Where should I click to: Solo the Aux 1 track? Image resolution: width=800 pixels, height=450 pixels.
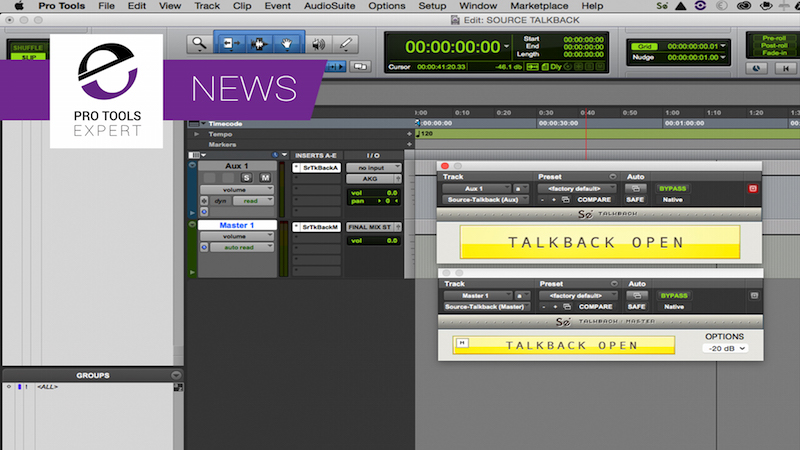246,178
